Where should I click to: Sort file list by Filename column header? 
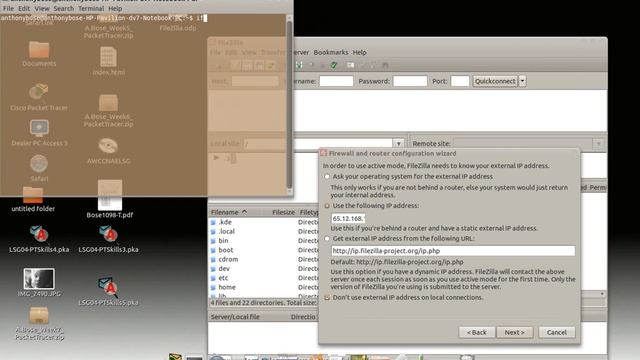[x=239, y=212]
